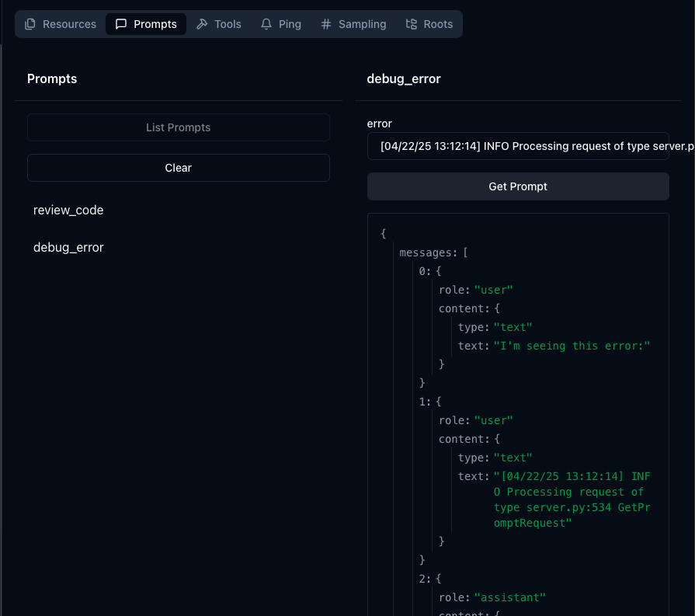Click type "text" value in message 0
Screen dimensions: 695x616
pyautogui.click(x=513, y=327)
